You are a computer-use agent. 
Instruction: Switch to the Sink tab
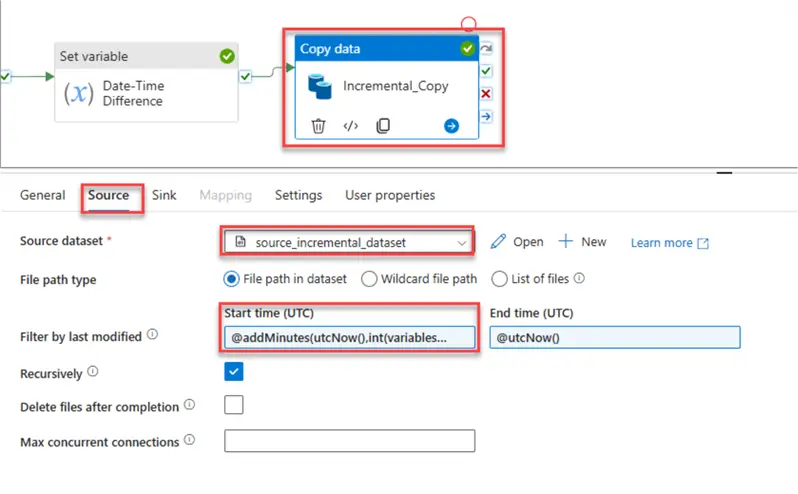(x=164, y=195)
